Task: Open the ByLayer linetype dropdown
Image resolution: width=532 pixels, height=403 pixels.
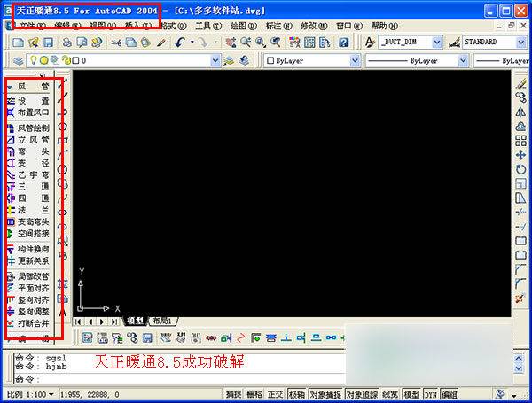Action: click(x=463, y=60)
